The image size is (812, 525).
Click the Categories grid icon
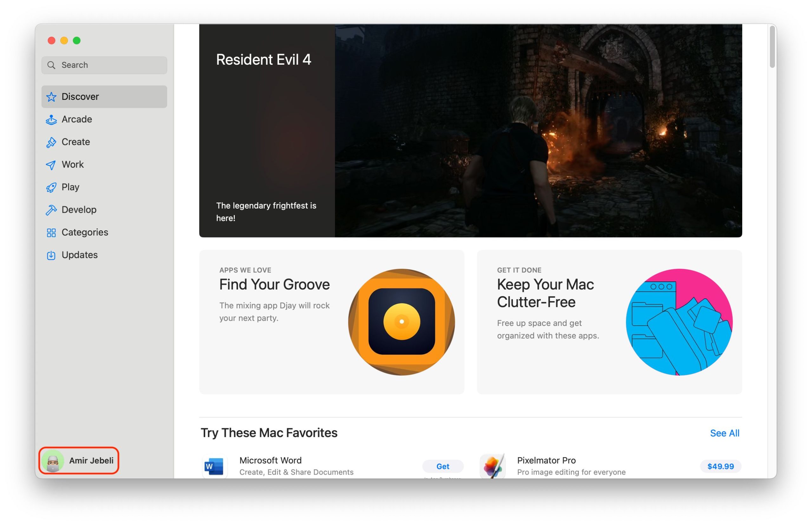point(51,232)
